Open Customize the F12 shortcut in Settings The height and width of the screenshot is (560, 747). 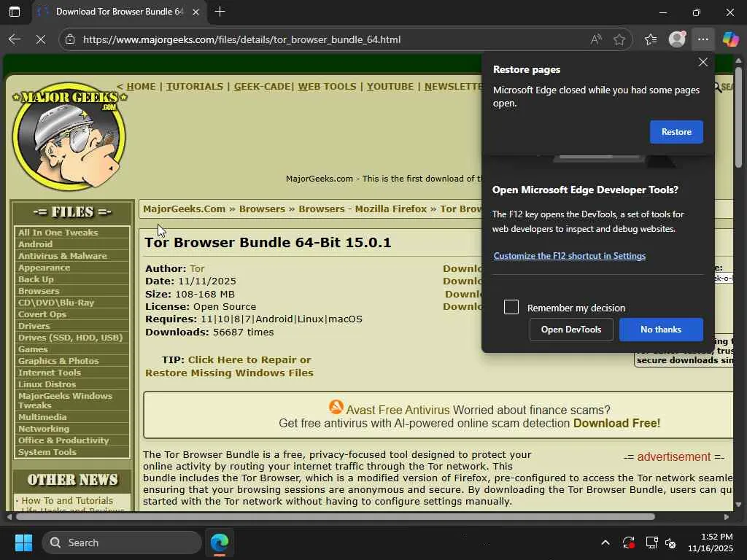[x=569, y=256]
